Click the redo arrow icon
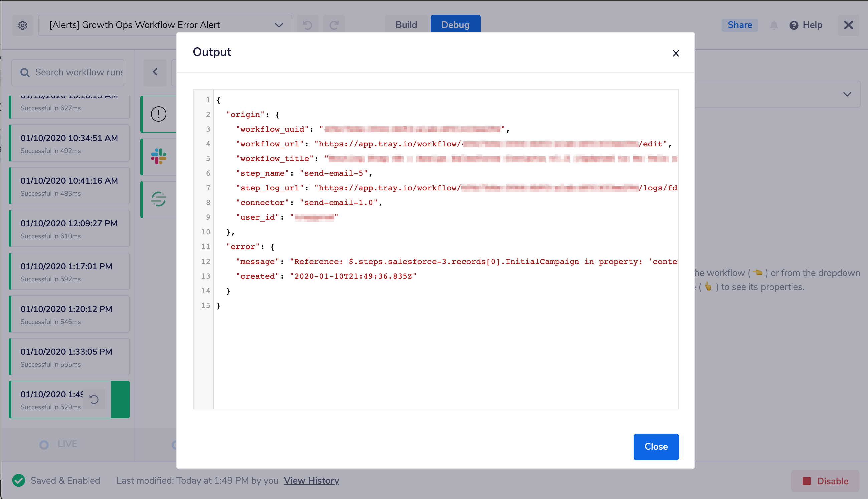Viewport: 868px width, 499px height. [x=334, y=25]
